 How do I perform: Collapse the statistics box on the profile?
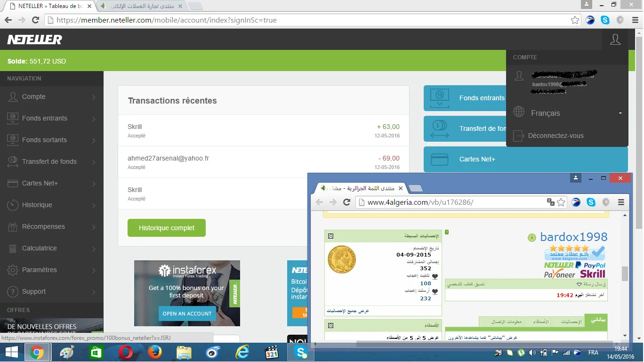[330, 236]
